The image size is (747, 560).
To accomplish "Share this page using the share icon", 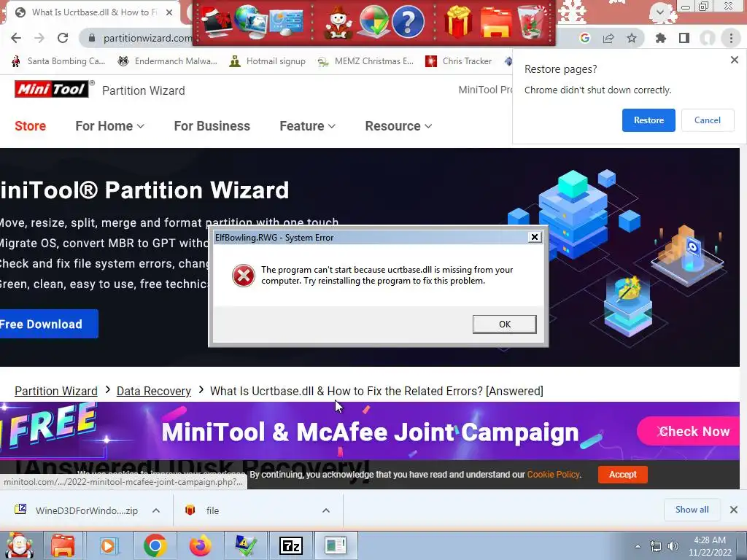I will (x=608, y=38).
